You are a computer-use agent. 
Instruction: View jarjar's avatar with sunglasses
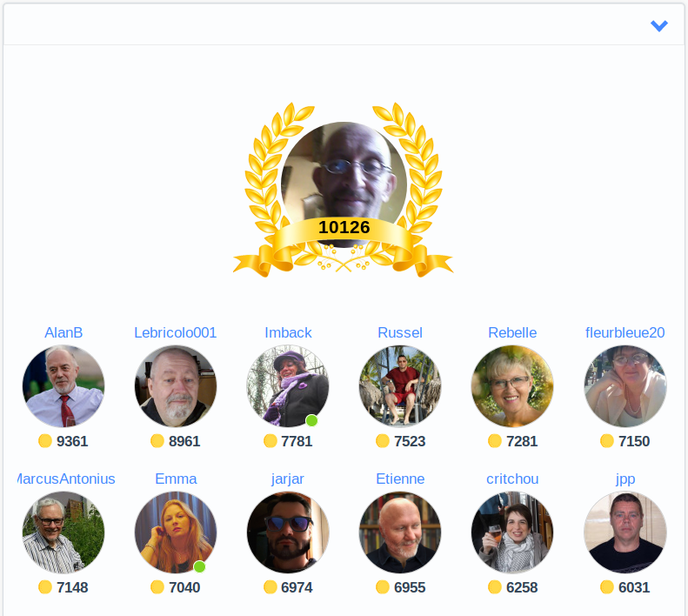point(288,532)
